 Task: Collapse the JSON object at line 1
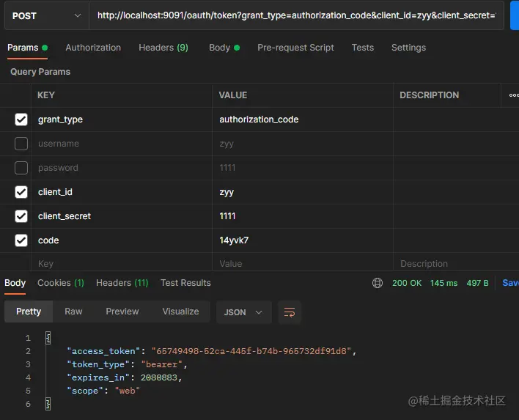coord(48,338)
